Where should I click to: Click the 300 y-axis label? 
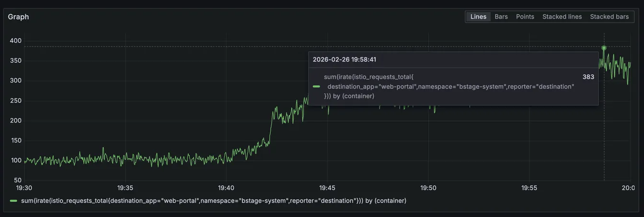15,81
